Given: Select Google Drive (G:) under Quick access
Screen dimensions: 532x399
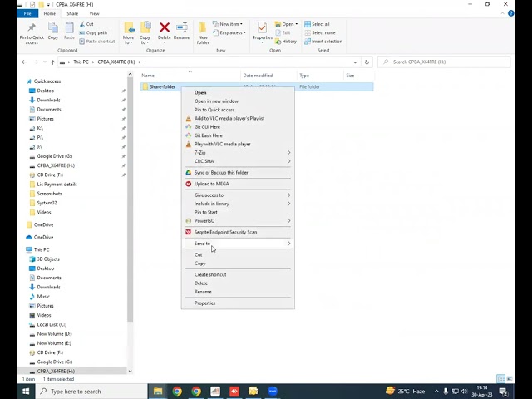Looking at the screenshot, I should [x=54, y=156].
